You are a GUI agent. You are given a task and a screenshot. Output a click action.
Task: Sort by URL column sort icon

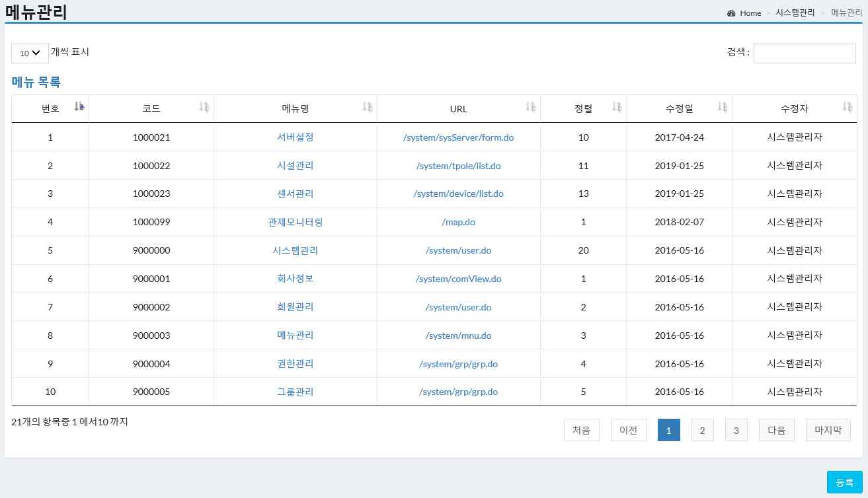531,107
